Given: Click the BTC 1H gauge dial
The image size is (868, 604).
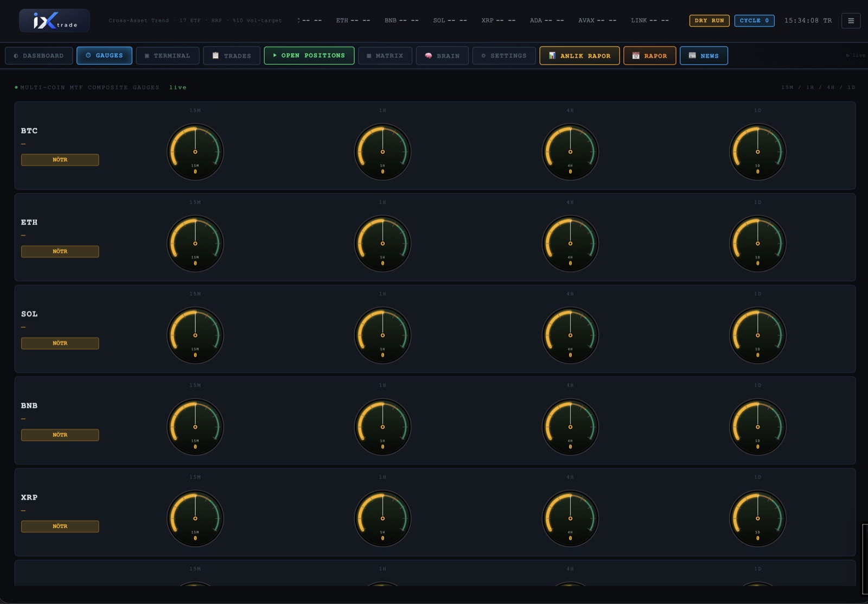Looking at the screenshot, I should pyautogui.click(x=382, y=152).
